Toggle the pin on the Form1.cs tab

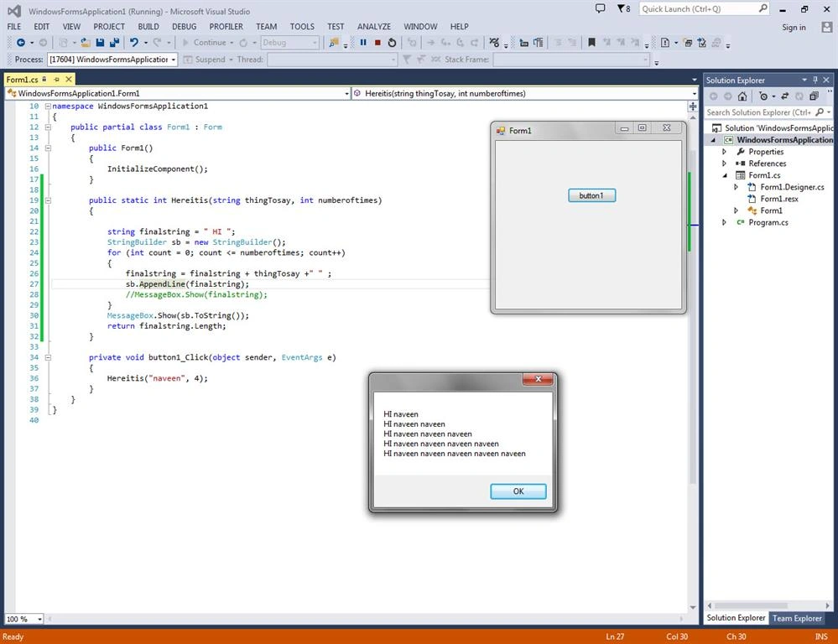coord(57,79)
